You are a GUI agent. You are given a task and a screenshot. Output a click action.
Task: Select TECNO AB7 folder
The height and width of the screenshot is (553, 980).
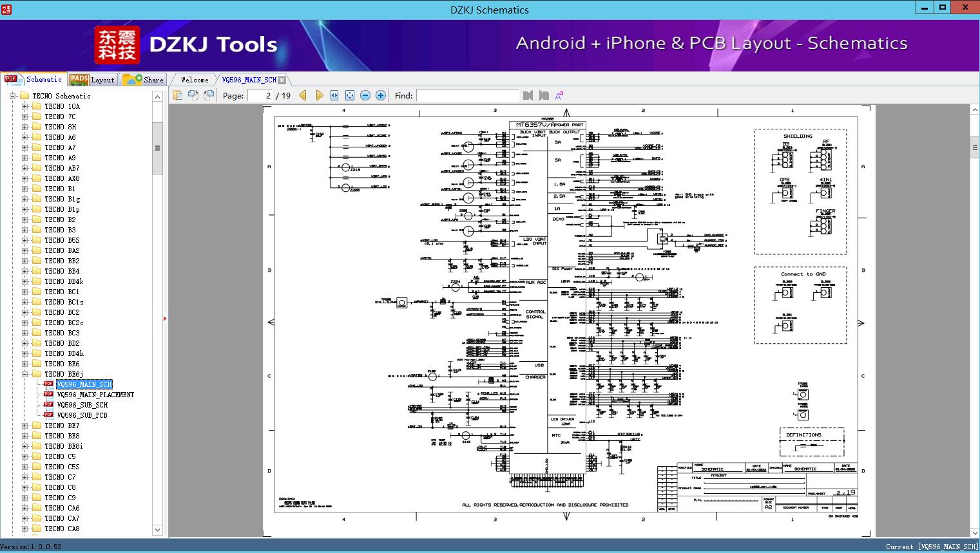pos(62,168)
